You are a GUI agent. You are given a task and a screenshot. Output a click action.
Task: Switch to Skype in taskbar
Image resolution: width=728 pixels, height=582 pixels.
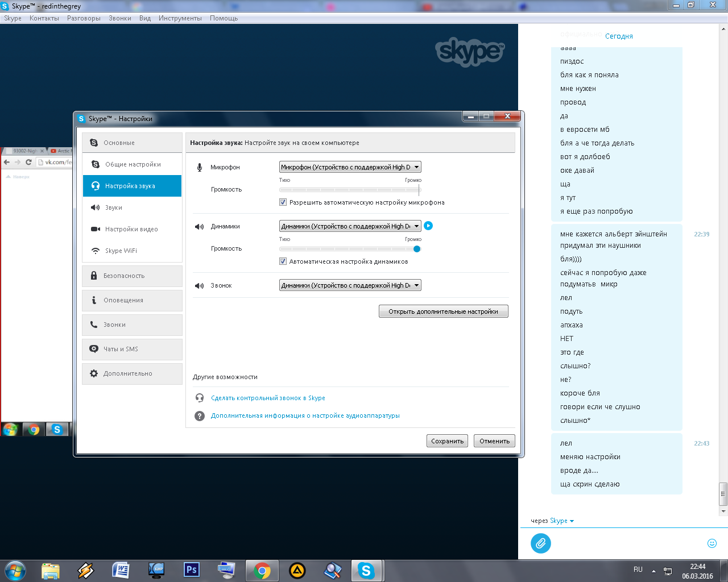pos(366,570)
